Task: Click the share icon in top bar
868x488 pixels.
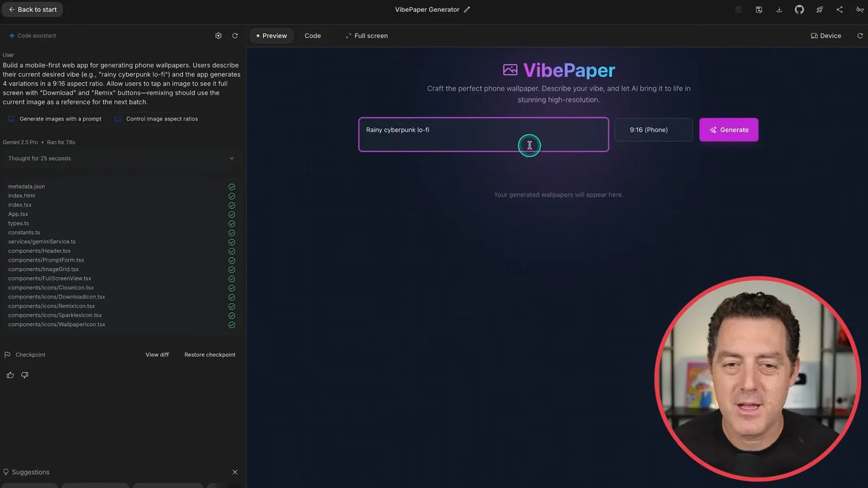Action: coord(840,9)
